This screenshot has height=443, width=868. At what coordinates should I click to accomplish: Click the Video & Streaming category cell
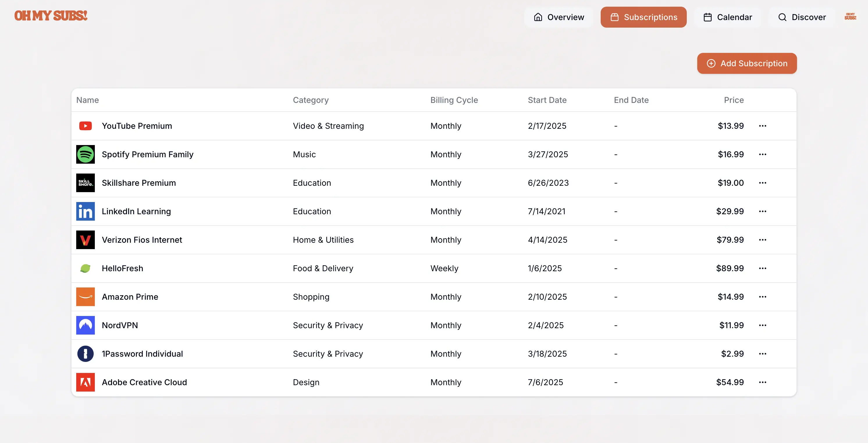tap(328, 126)
